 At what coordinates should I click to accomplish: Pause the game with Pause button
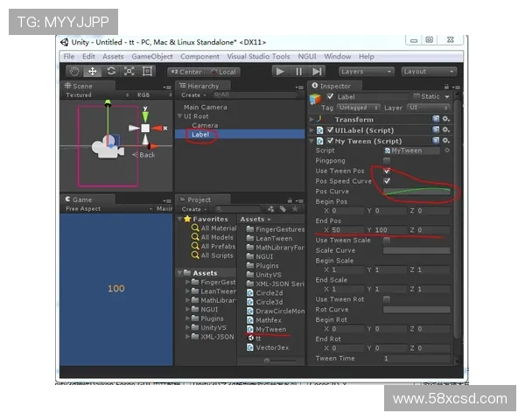(298, 72)
